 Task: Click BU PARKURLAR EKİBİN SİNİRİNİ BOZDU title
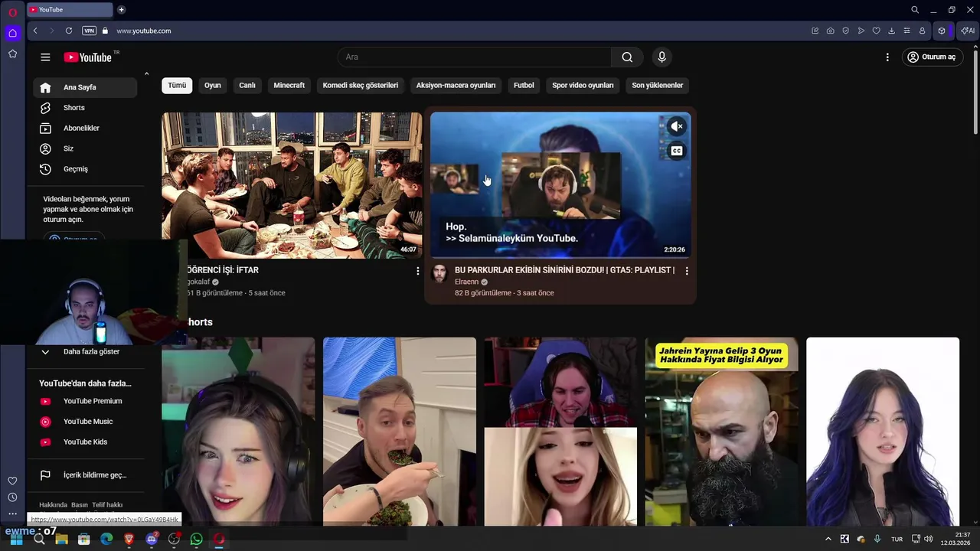[564, 270]
